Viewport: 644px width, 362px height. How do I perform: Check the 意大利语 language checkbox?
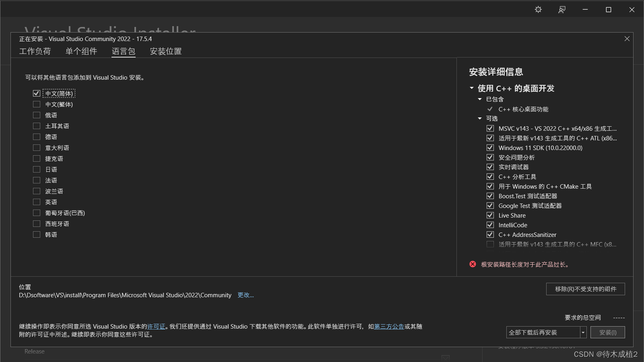point(37,148)
